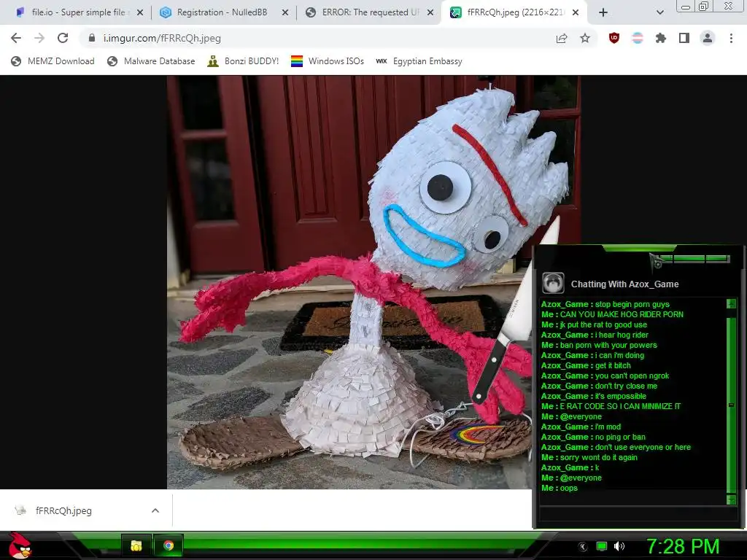
Task: Click the address bar URL
Action: [x=162, y=38]
